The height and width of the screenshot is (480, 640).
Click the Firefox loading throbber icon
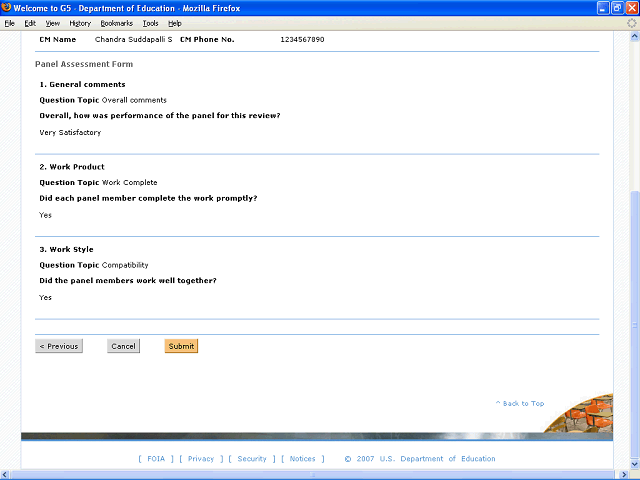(x=631, y=23)
